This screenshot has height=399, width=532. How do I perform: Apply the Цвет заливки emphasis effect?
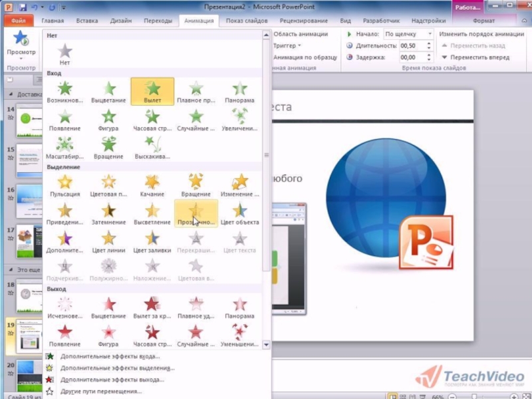(152, 242)
